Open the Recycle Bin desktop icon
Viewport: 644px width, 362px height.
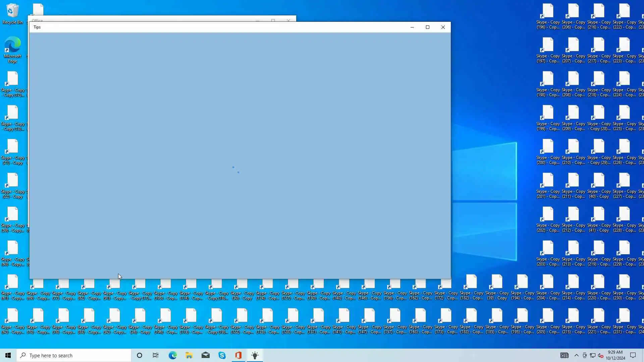tap(13, 13)
